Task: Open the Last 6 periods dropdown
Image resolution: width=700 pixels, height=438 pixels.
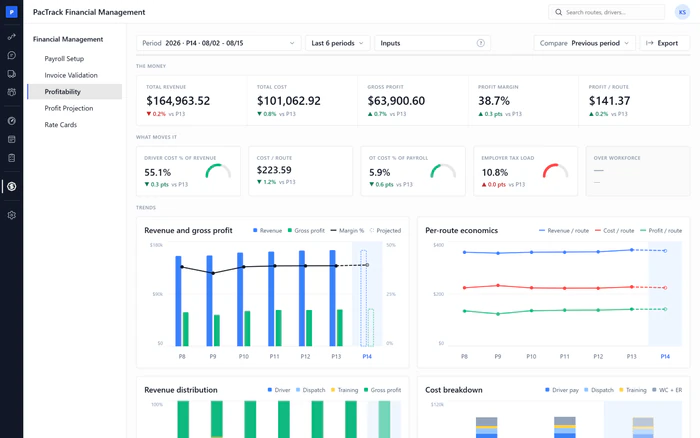Action: point(338,43)
